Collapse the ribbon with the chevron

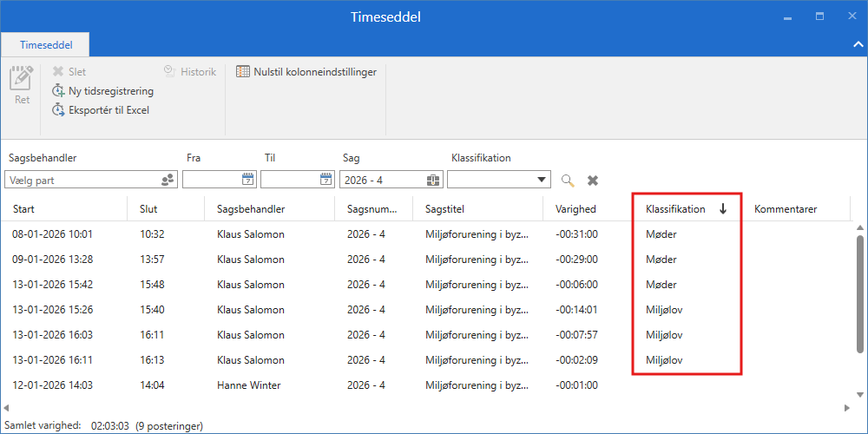click(x=858, y=43)
